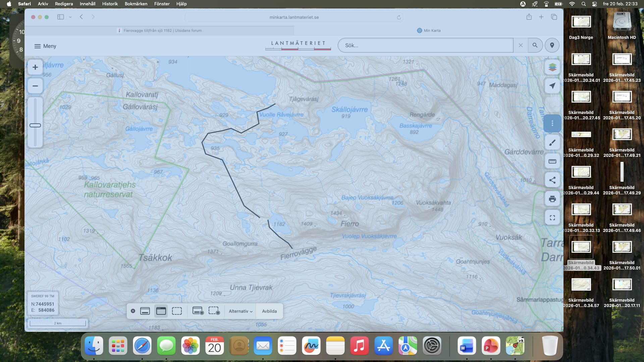Toggle capture selected window mode

tap(161, 311)
